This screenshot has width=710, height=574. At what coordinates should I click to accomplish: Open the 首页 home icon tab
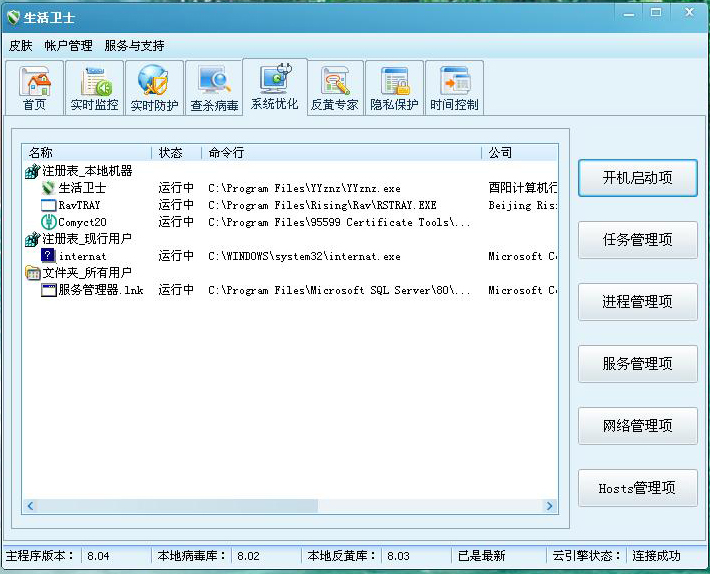35,88
